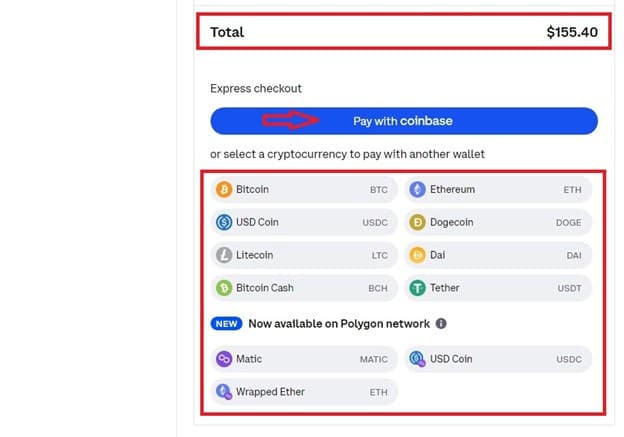Click the Ethereum diamond icon
The image size is (624, 437).
coord(417,189)
